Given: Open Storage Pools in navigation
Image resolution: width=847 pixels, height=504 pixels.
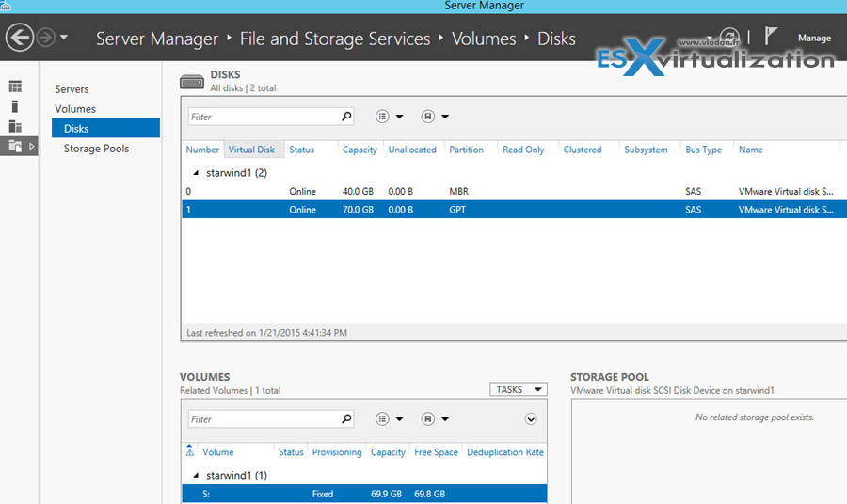Looking at the screenshot, I should point(96,149).
